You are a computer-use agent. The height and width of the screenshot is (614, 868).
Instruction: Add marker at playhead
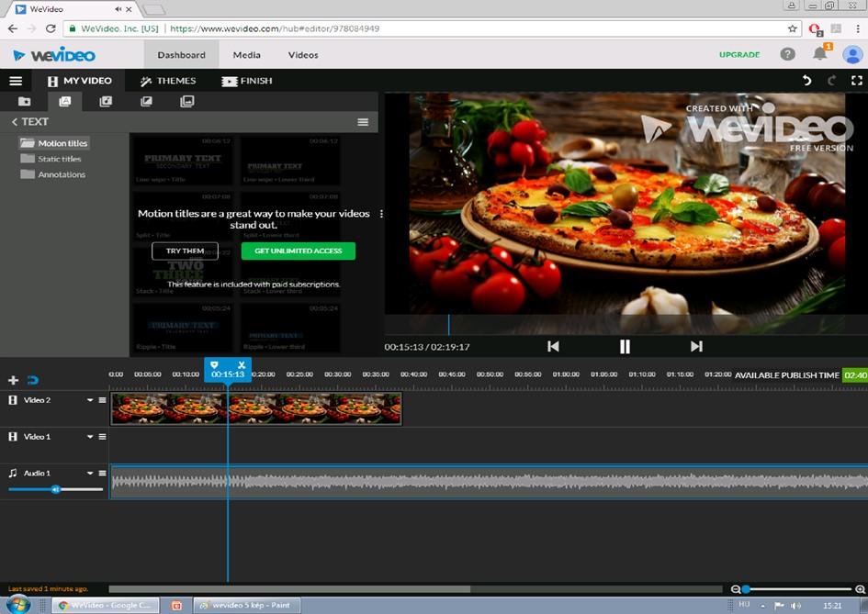click(x=214, y=365)
